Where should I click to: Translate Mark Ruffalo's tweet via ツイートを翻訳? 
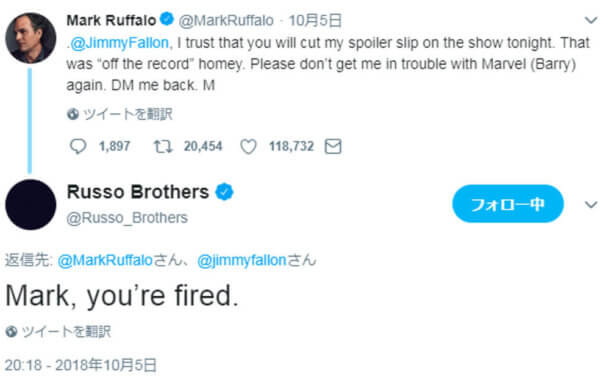[128, 114]
